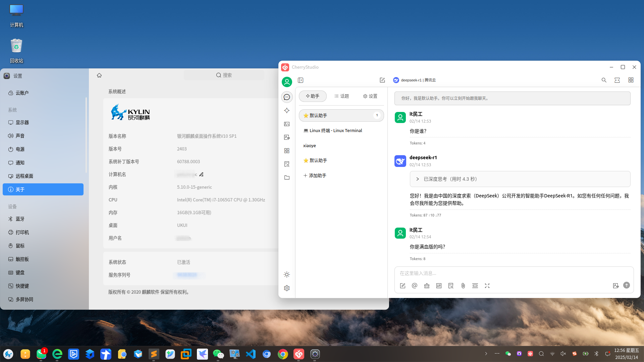This screenshot has width=644, height=362.
Task: Open the files folder icon in sidebar
Action: click(287, 178)
